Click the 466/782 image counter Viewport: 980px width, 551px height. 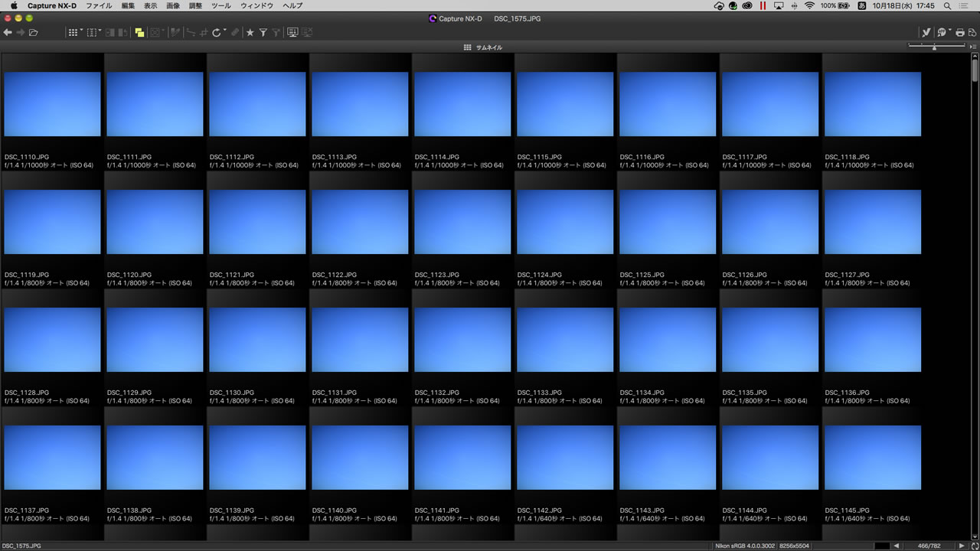929,546
